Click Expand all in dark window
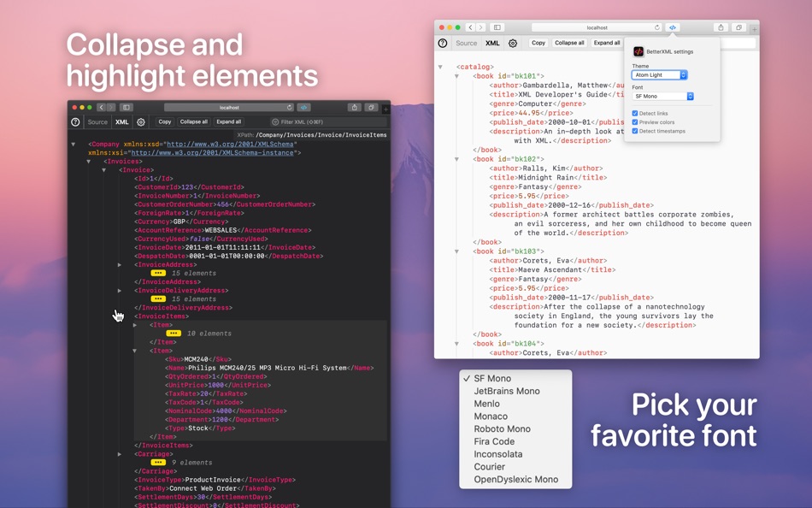This screenshot has height=508, width=812. 228,121
